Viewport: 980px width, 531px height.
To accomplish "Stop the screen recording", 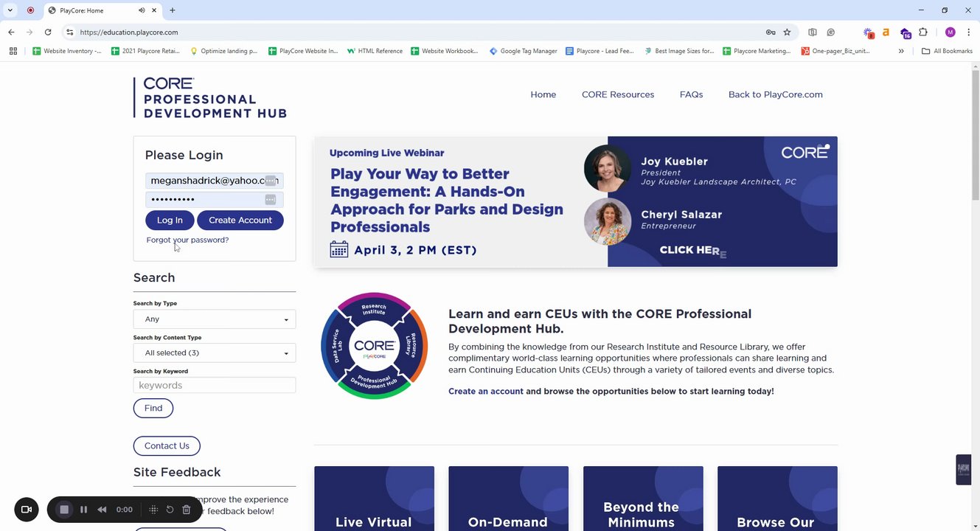I will [64, 510].
